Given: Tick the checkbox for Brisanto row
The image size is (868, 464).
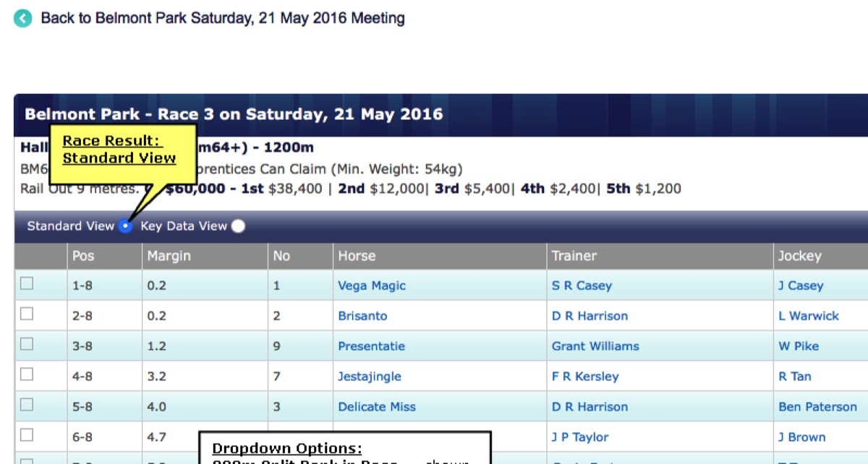Looking at the screenshot, I should coord(27,314).
